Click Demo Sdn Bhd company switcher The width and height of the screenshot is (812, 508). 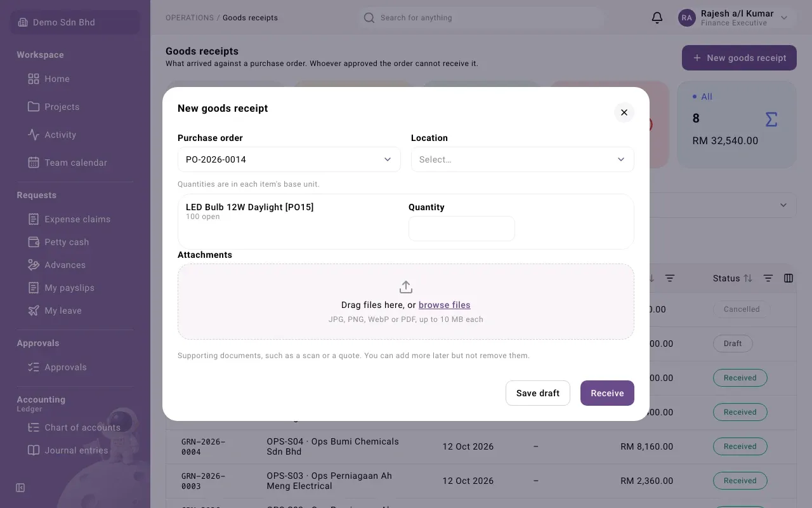point(75,22)
